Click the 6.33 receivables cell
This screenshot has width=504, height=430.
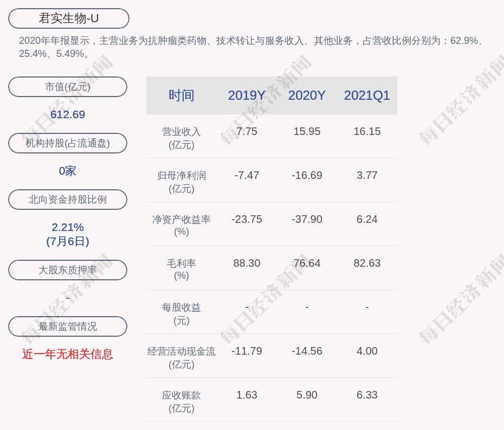[367, 395]
